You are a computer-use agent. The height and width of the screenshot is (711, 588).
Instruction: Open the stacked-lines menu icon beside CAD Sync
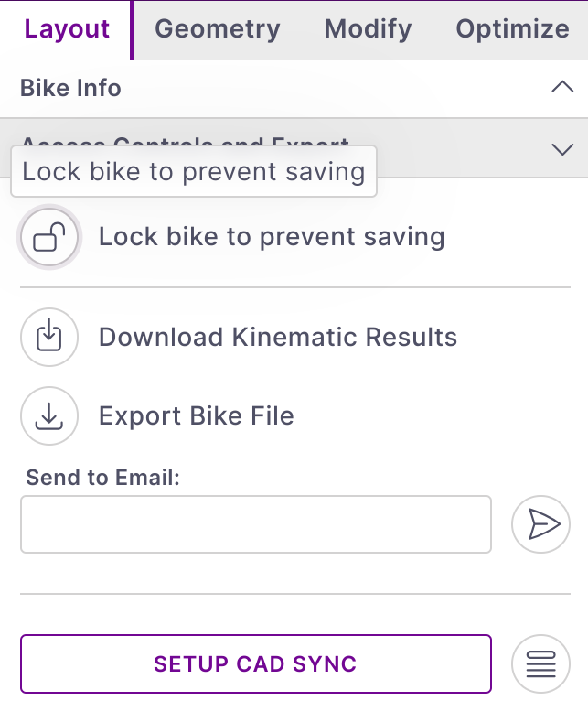tap(541, 664)
